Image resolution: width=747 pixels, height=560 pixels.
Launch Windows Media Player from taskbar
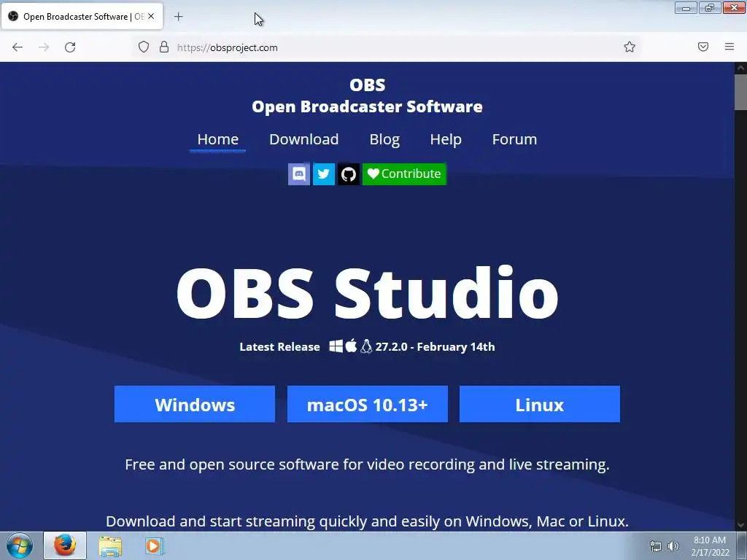[x=154, y=545]
